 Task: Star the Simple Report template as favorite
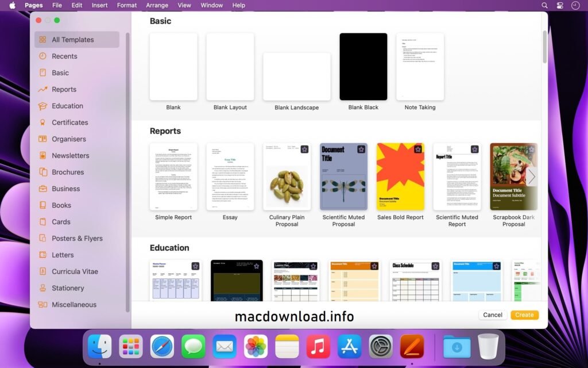point(190,149)
